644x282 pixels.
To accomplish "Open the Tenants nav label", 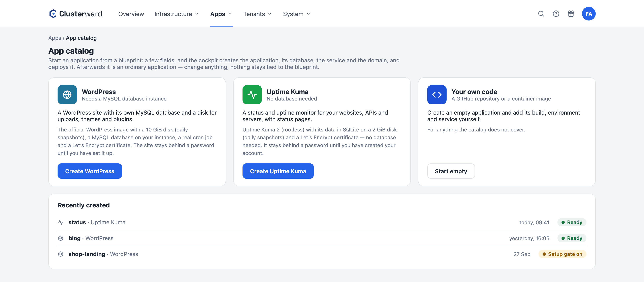I will (254, 14).
